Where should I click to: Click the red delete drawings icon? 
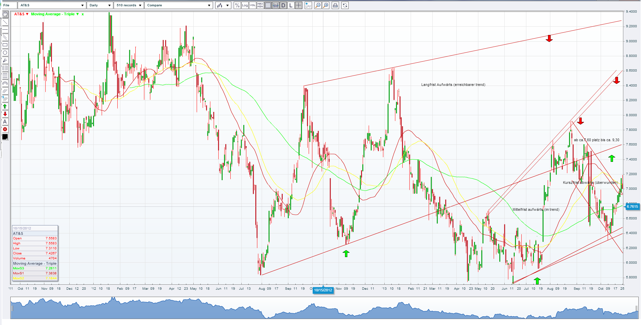(5, 129)
